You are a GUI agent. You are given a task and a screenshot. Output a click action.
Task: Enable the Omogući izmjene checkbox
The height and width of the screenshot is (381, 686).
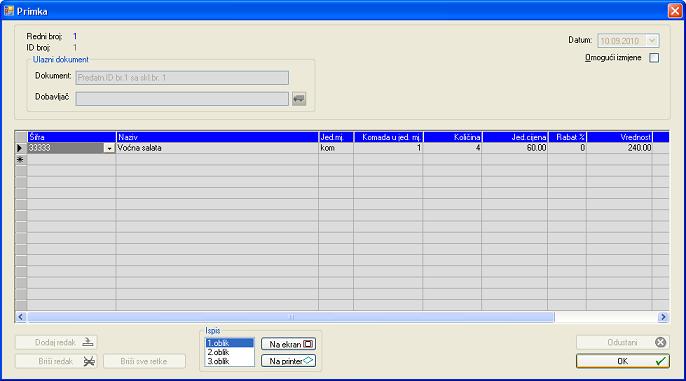pyautogui.click(x=654, y=58)
